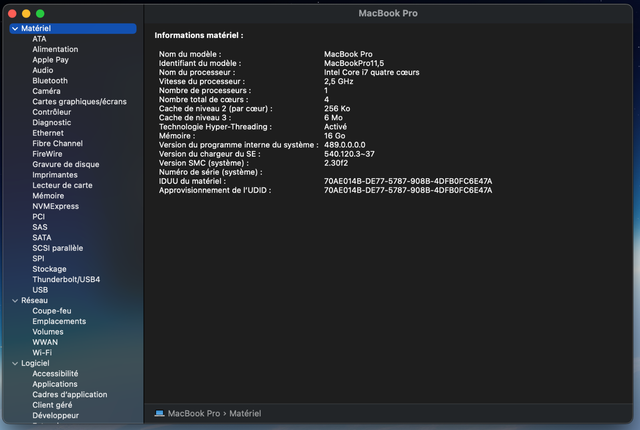Select Client géré
The image size is (640, 430).
pos(52,406)
